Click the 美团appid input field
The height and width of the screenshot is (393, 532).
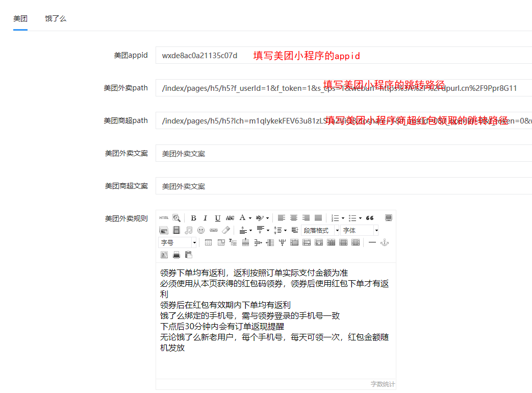tap(344, 55)
